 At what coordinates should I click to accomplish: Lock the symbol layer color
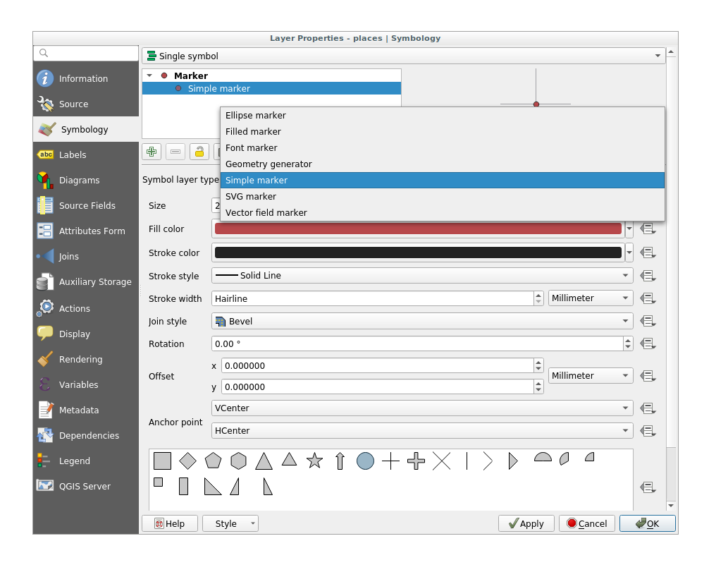(x=199, y=152)
